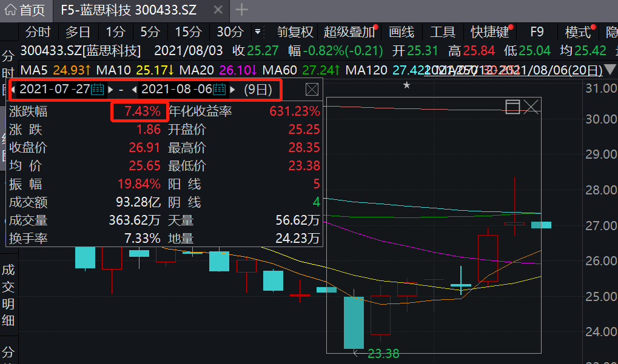This screenshot has width=618, height=364.
Task: Click the 振幅 value 19.84%
Action: point(139,184)
